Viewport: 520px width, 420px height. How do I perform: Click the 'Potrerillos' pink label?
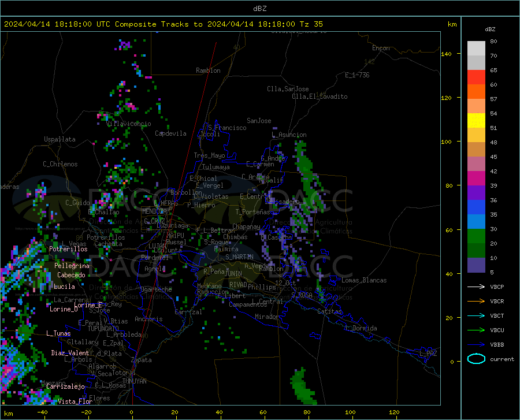pyautogui.click(x=68, y=249)
